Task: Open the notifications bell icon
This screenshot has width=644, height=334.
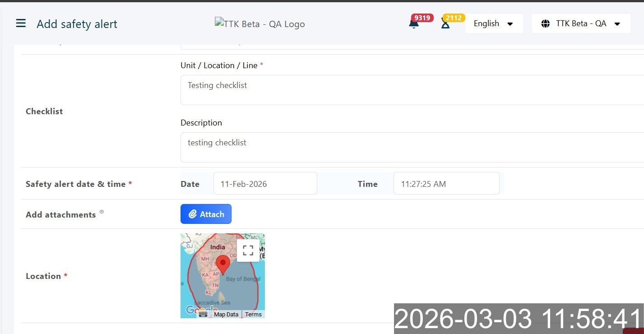Action: point(413,25)
